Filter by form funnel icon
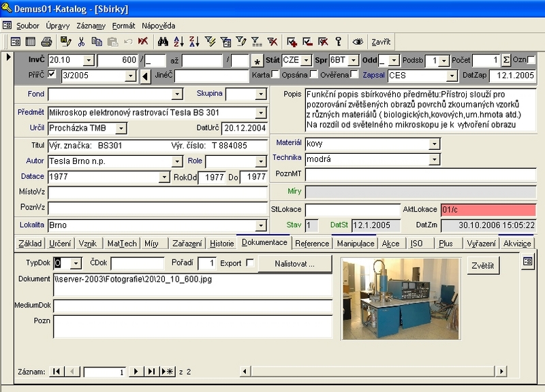 tap(226, 42)
